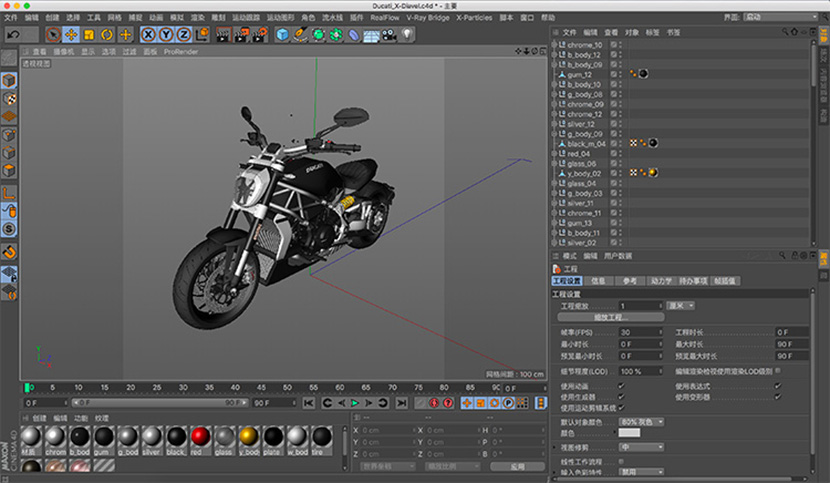Activate the Move tool in top toolbar
Screen dimensions: 830x483
tap(71, 35)
